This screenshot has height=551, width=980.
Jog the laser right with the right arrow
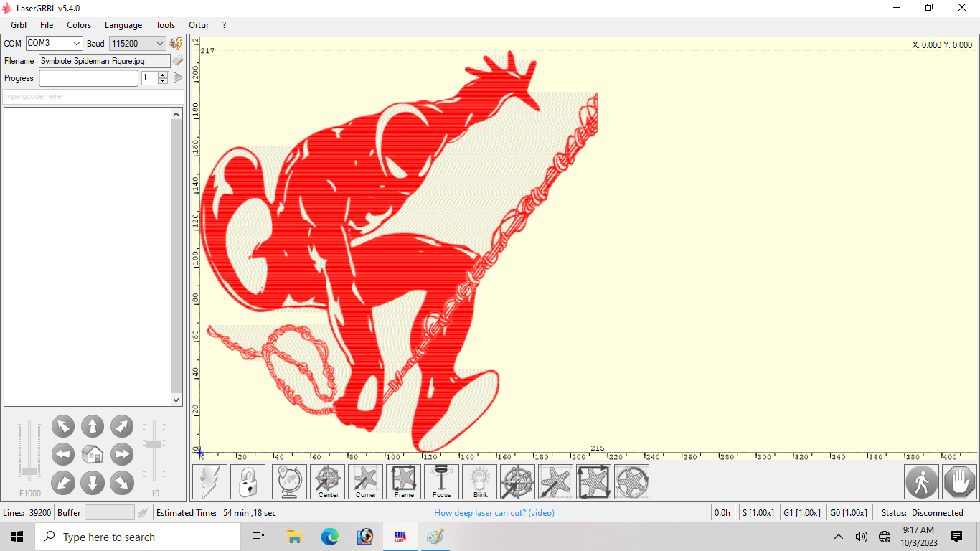coord(122,454)
